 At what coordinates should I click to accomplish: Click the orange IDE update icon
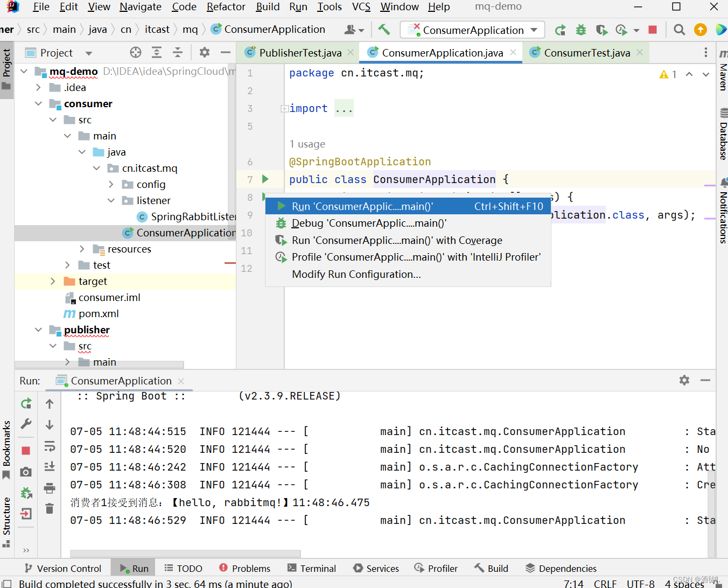(701, 30)
